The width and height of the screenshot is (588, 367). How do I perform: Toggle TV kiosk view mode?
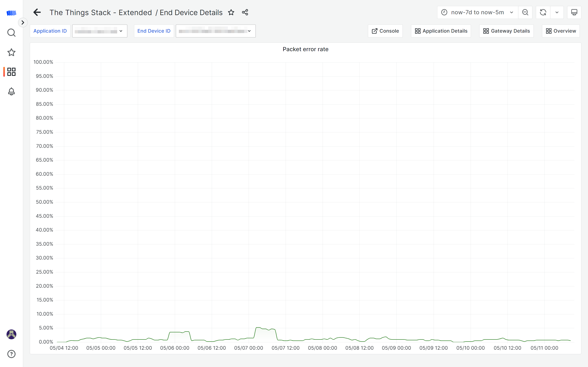[x=574, y=12]
